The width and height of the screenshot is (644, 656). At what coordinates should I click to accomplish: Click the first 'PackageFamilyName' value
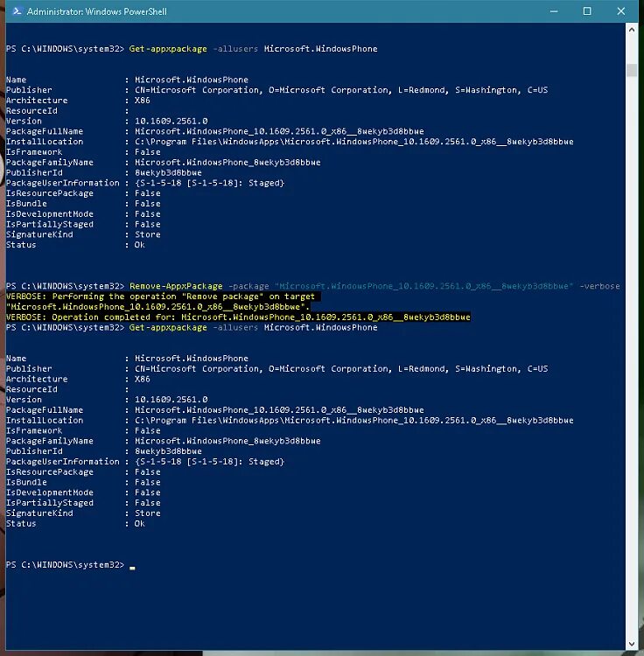point(227,163)
